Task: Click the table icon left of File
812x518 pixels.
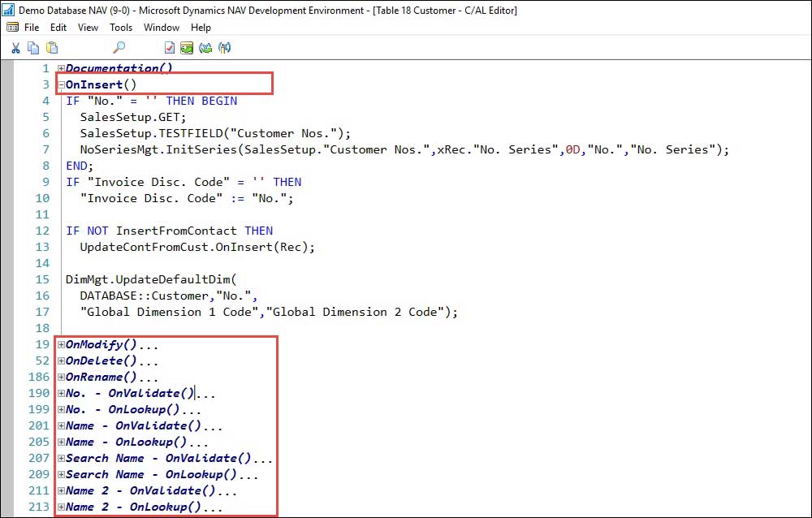Action: pyautogui.click(x=13, y=27)
